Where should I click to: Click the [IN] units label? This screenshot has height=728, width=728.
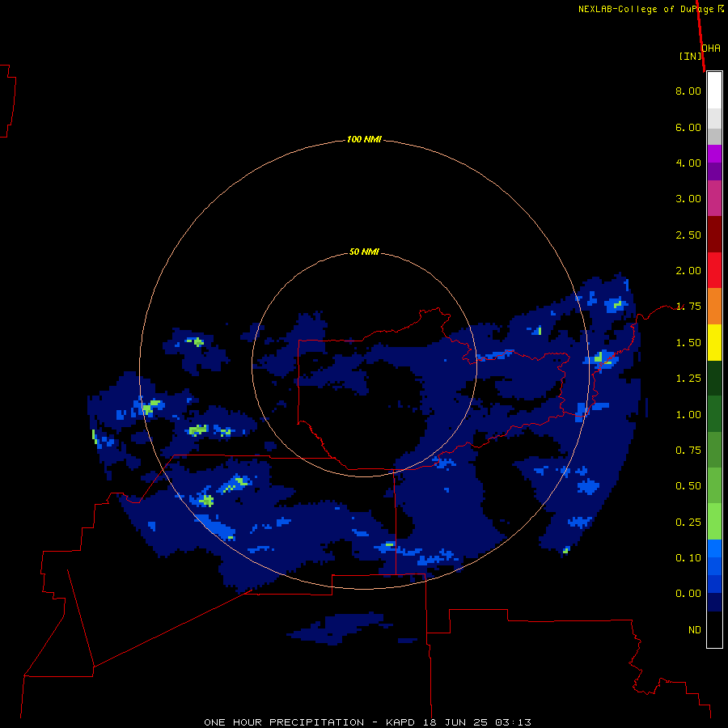pos(690,56)
